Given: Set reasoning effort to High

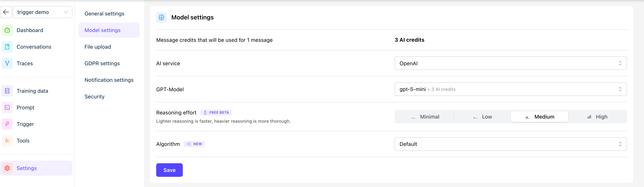Looking at the screenshot, I should pyautogui.click(x=597, y=117).
